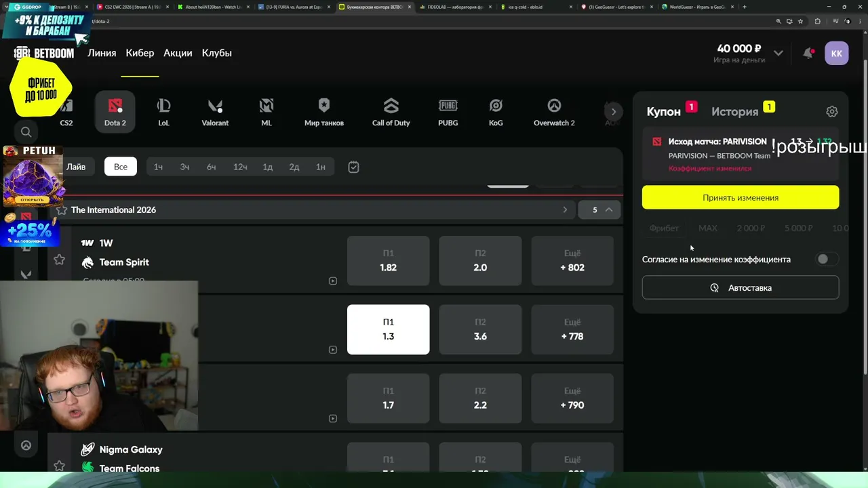Click the Team Spirit team logo

click(87, 262)
